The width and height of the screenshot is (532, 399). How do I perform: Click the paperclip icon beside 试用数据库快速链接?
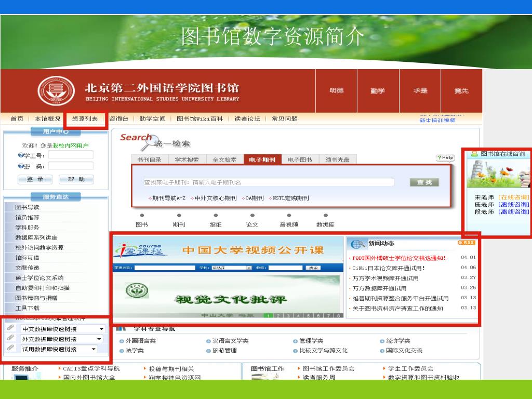(10, 348)
